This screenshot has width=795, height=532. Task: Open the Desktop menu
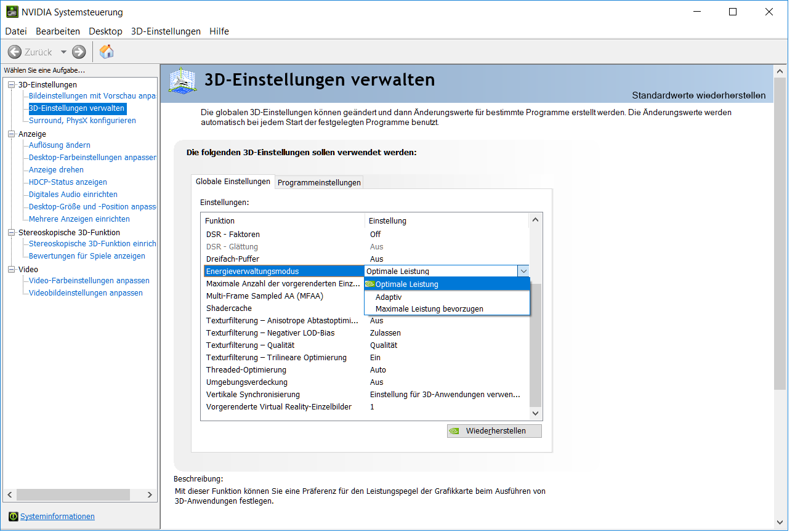(x=105, y=31)
